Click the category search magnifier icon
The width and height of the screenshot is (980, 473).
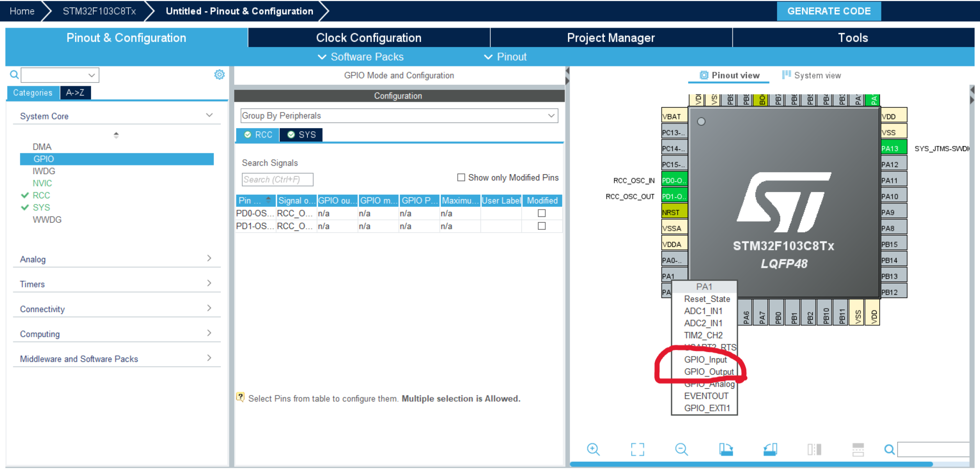[x=14, y=75]
